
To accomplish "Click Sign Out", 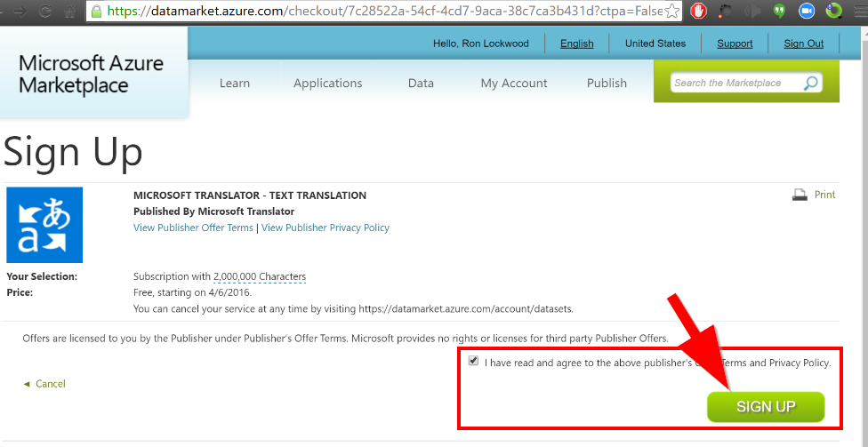I will [804, 44].
